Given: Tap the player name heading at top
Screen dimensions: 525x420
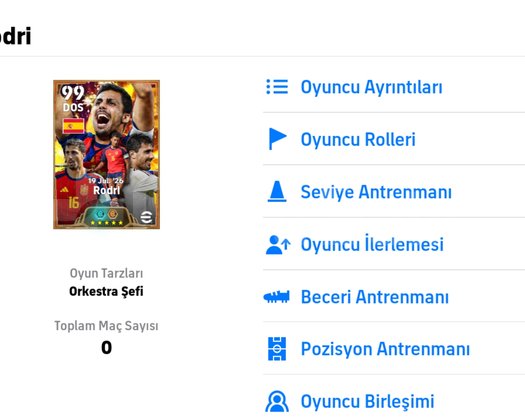Looking at the screenshot, I should tap(15, 36).
